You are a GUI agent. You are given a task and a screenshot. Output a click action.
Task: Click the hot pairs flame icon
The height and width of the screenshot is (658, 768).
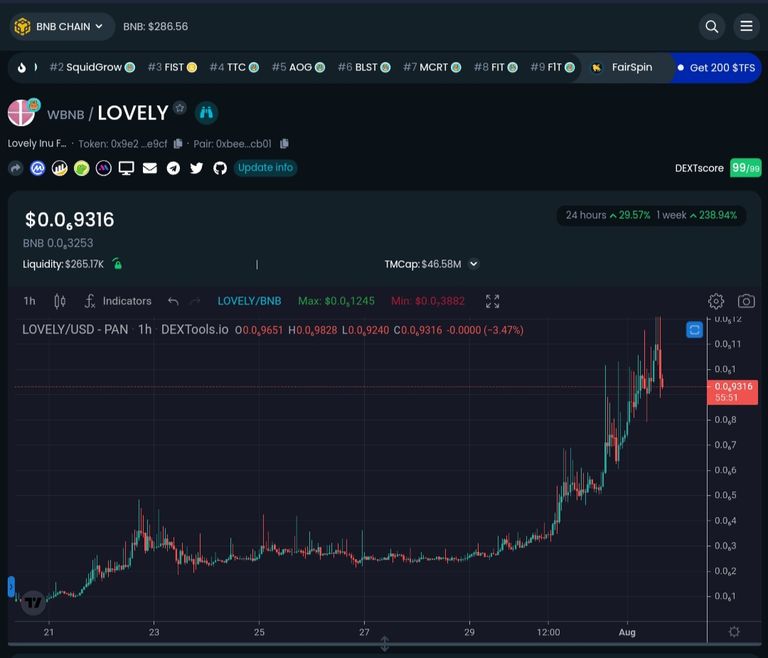22,67
